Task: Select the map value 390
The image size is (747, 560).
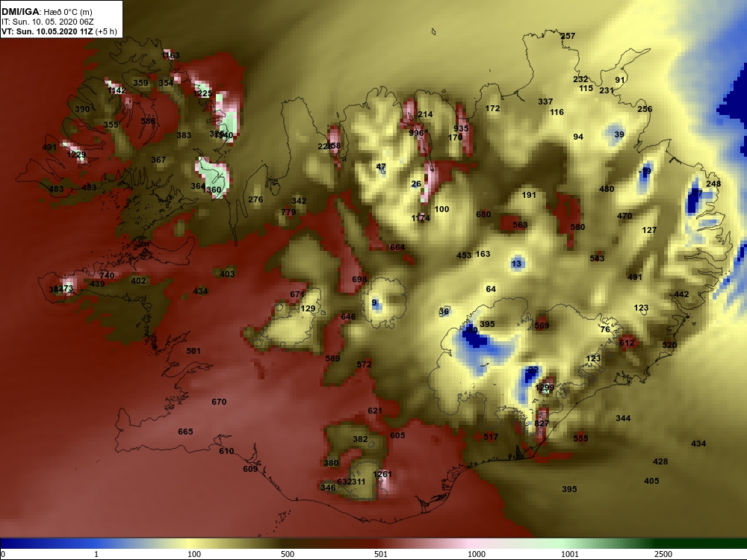Action: (x=82, y=109)
